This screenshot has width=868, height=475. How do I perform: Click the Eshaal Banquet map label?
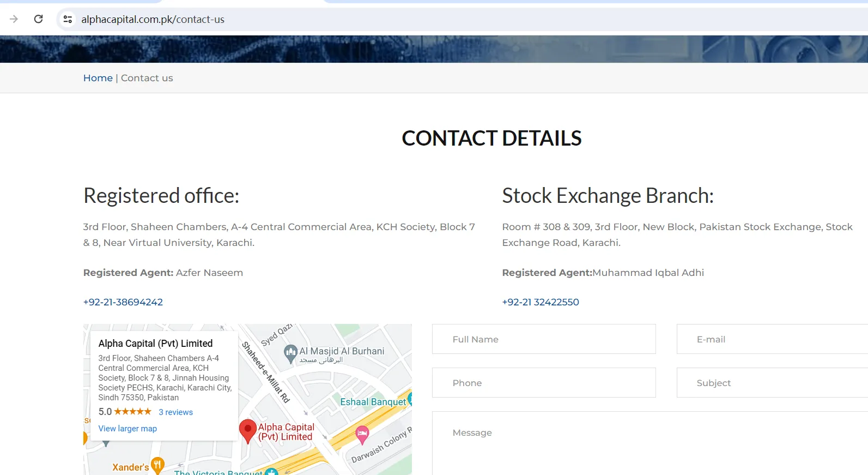pyautogui.click(x=373, y=402)
